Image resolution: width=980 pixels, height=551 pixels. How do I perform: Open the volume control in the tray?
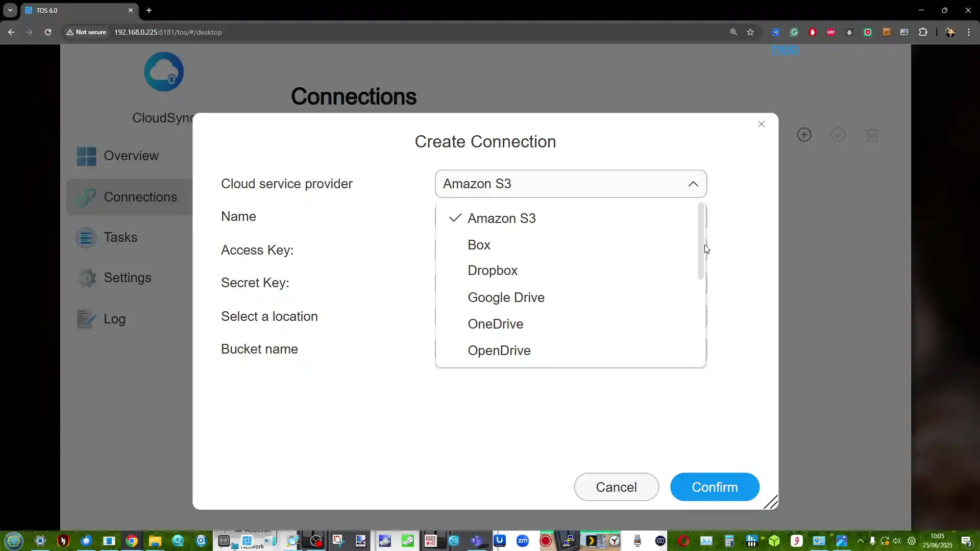tap(897, 541)
